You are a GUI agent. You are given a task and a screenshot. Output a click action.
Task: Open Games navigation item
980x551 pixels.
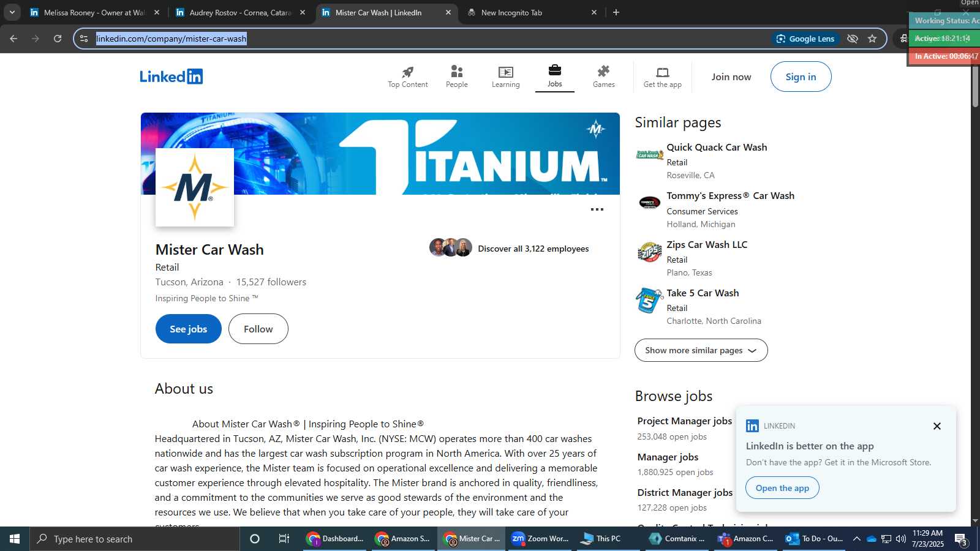click(x=603, y=77)
